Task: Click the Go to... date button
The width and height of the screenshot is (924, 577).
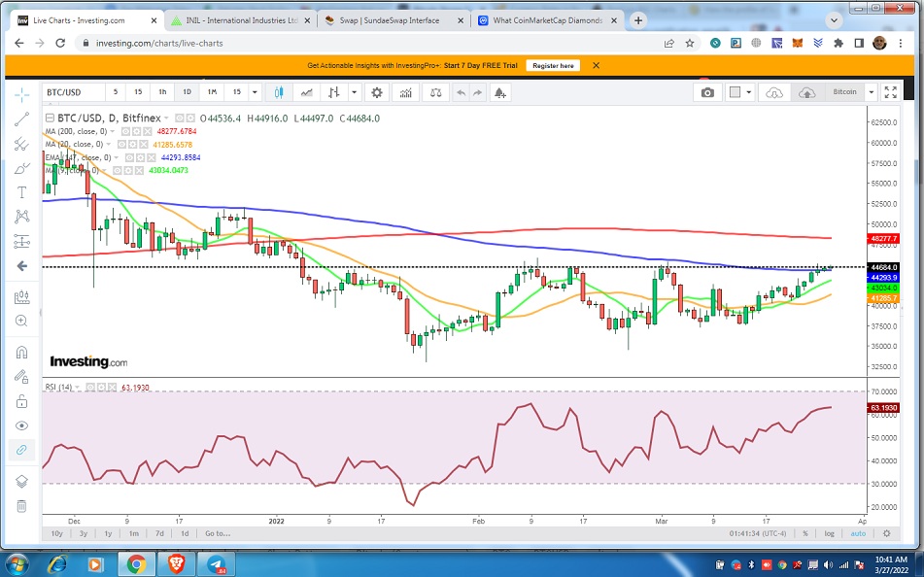Action: click(x=218, y=533)
